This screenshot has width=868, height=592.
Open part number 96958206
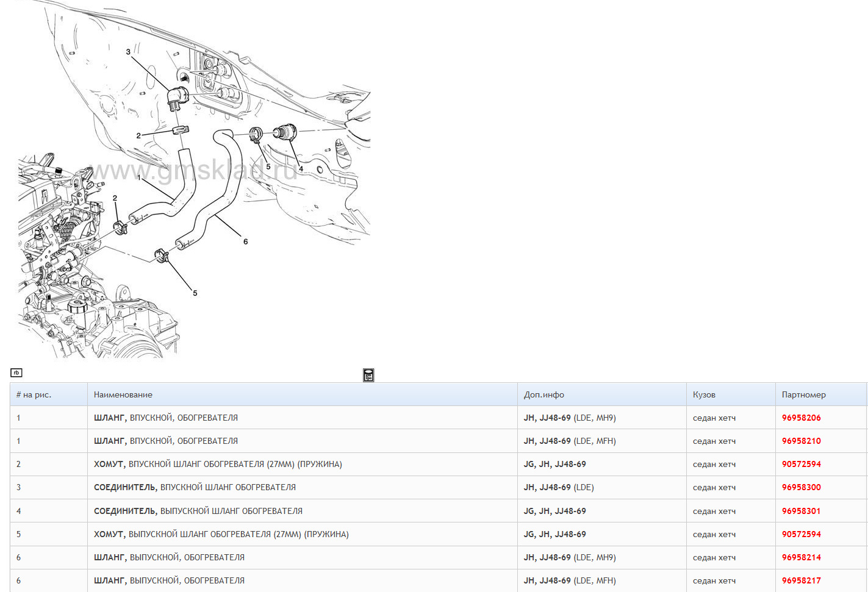point(801,418)
